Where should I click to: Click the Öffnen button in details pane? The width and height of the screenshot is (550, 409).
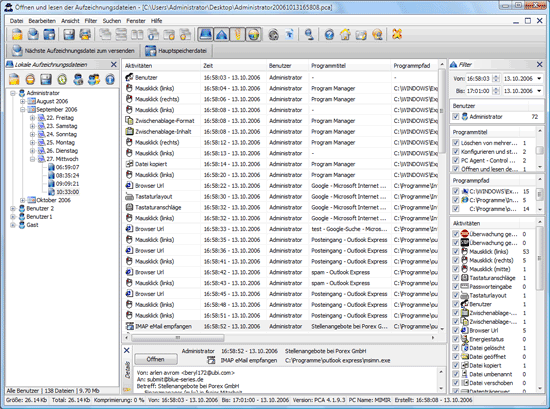tap(155, 359)
